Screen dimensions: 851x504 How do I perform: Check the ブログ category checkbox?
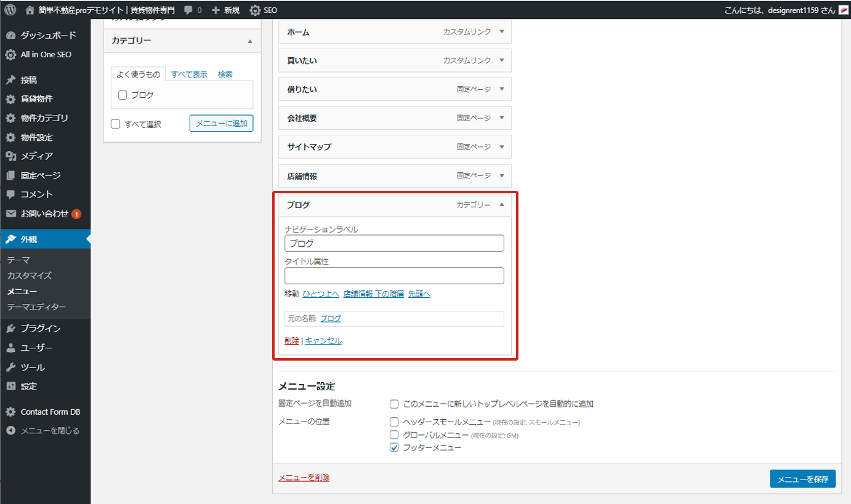[x=123, y=95]
